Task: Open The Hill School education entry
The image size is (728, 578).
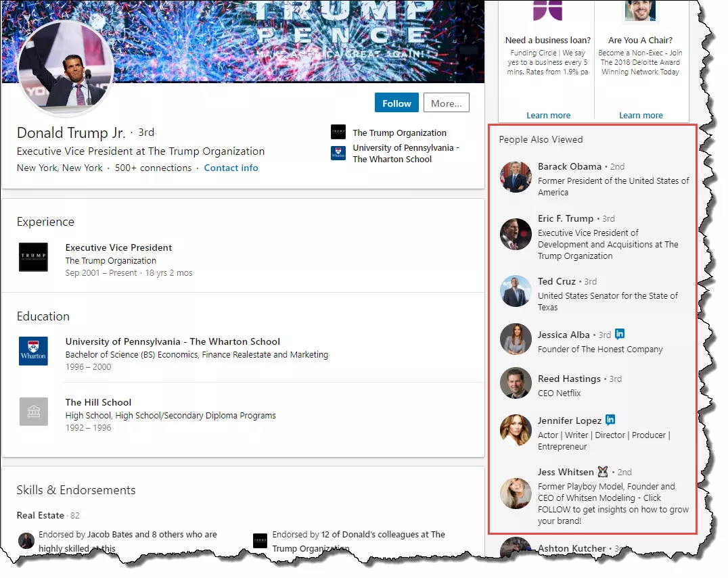Action: (x=98, y=402)
